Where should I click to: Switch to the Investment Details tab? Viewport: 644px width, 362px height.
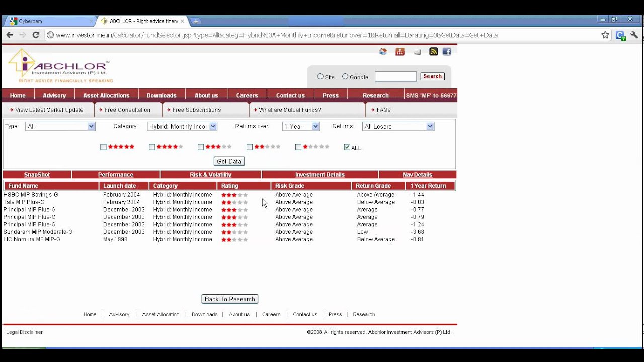(x=320, y=175)
